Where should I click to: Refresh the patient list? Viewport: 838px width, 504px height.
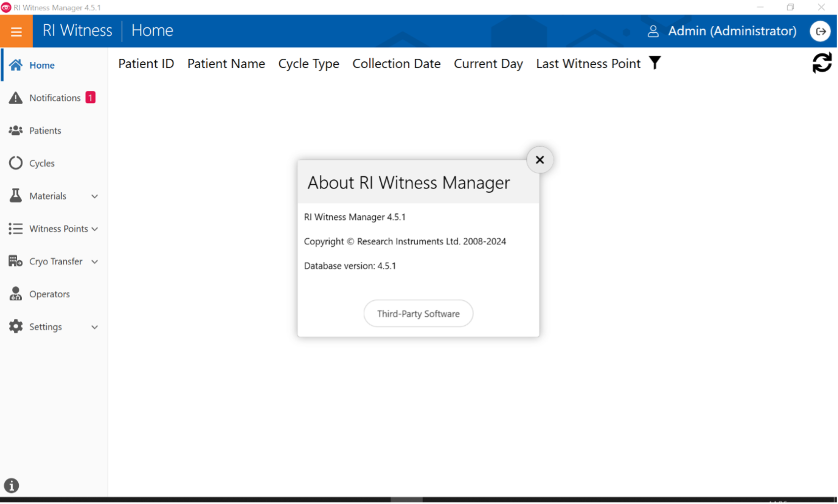click(821, 63)
